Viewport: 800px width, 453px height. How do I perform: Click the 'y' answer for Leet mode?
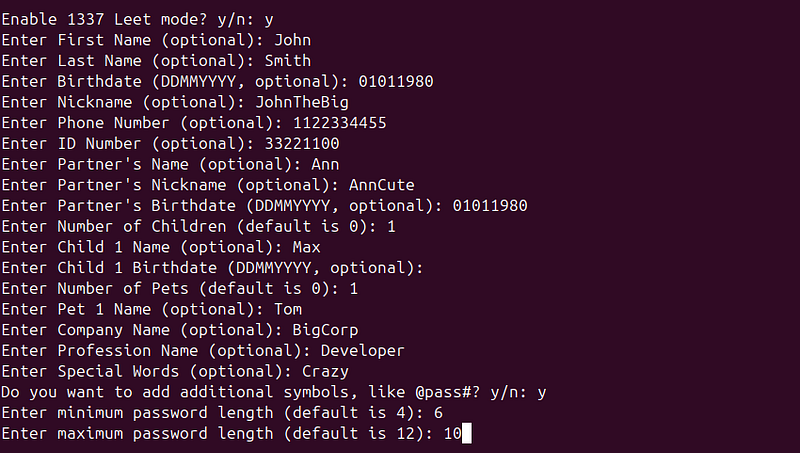point(269,20)
